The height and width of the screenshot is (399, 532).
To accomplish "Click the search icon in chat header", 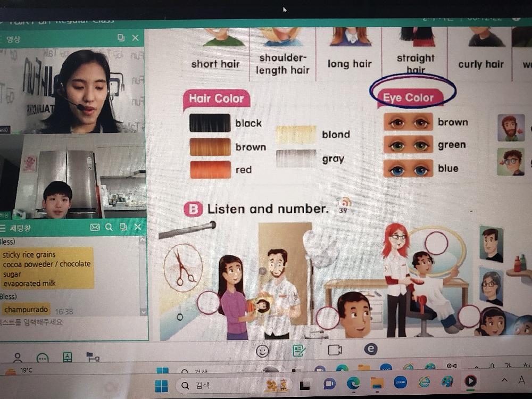I will tap(109, 227).
